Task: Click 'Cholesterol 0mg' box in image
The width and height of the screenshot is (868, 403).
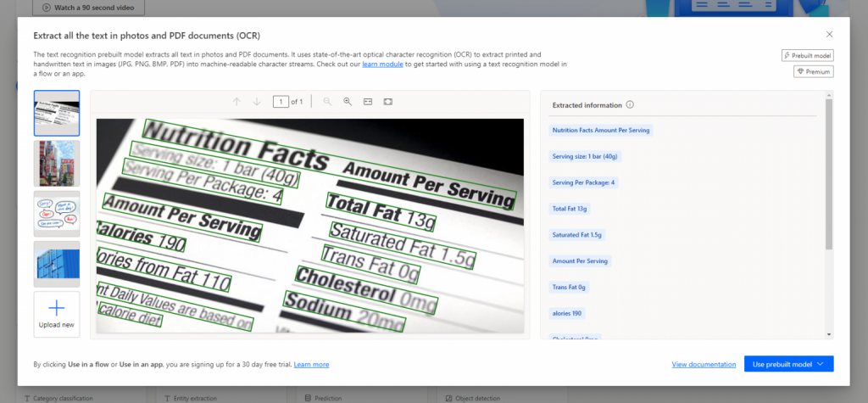Action: [366, 289]
